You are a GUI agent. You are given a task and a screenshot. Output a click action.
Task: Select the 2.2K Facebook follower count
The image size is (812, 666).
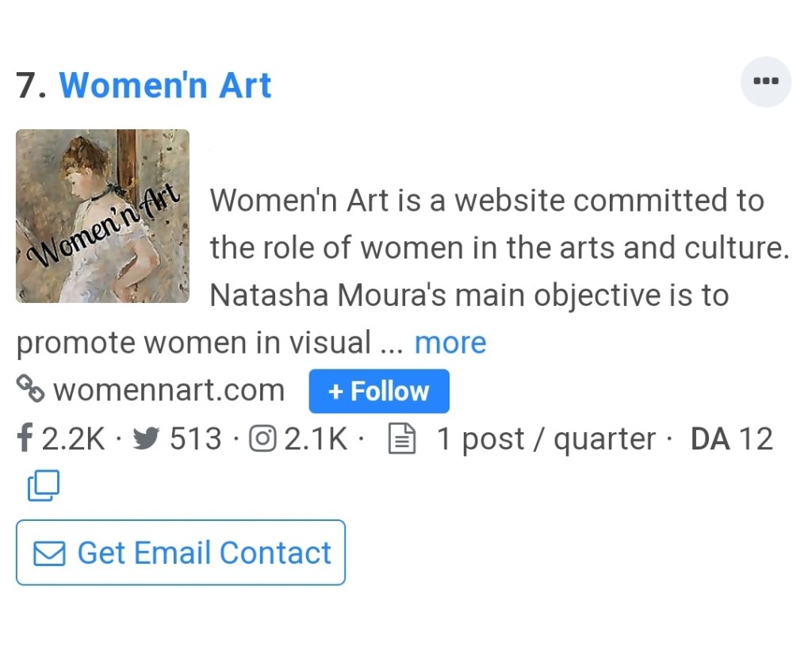(73, 438)
